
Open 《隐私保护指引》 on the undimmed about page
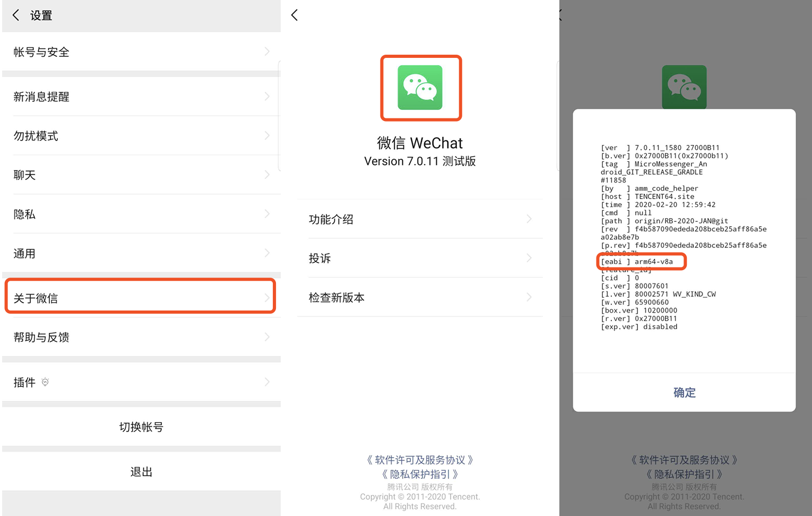coord(420,474)
